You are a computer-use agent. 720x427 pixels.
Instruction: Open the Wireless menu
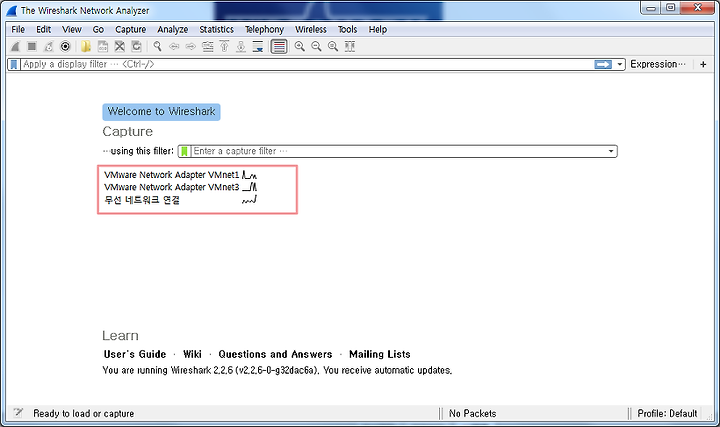tap(311, 29)
